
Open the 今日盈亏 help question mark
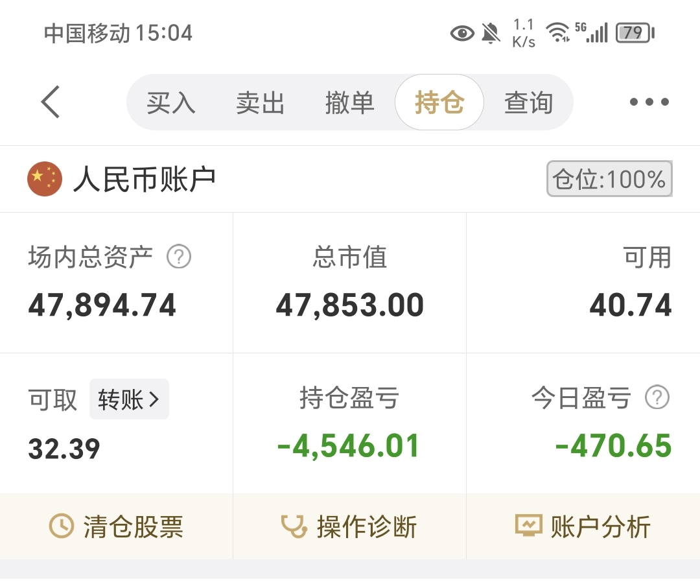(659, 399)
